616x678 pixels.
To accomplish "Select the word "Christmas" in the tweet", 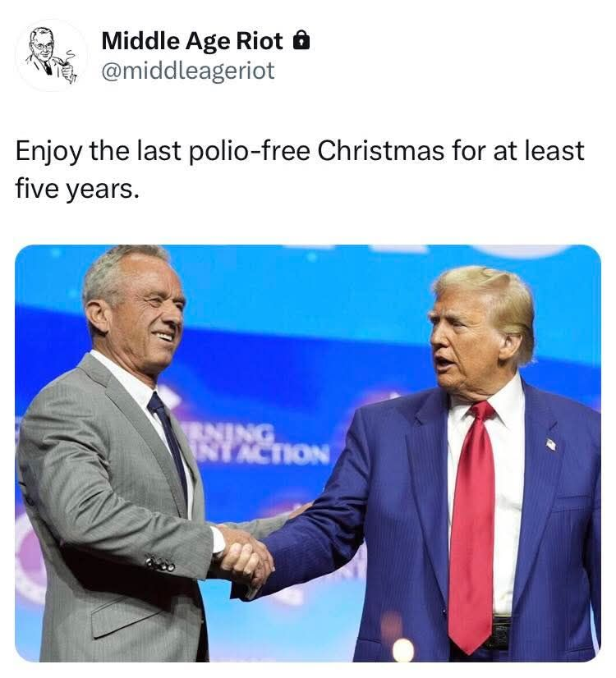I will (380, 150).
